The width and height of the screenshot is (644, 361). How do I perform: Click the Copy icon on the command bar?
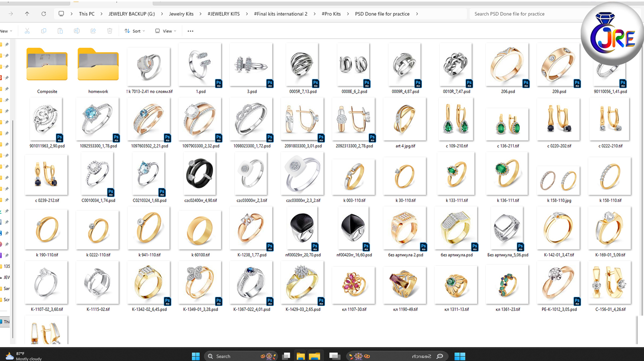tap(44, 31)
